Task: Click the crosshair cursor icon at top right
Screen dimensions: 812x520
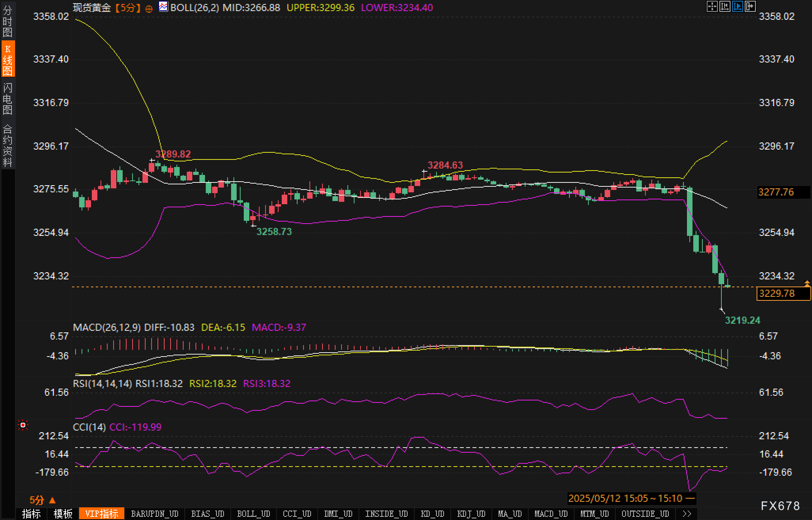Action: click(711, 6)
